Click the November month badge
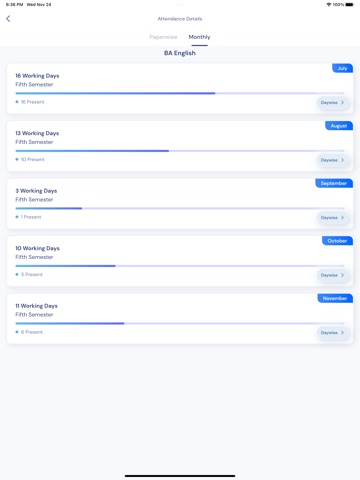Image resolution: width=360 pixels, height=480 pixels. 335,298
